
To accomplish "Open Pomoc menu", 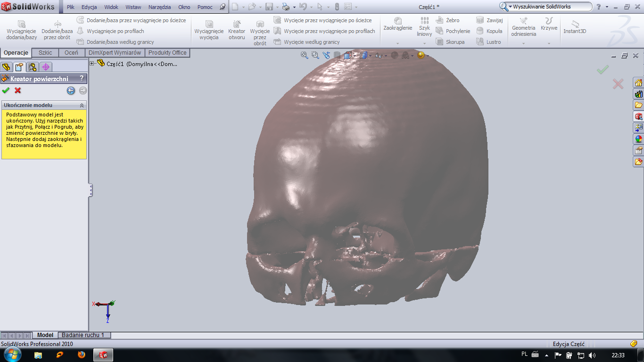I will (205, 7).
